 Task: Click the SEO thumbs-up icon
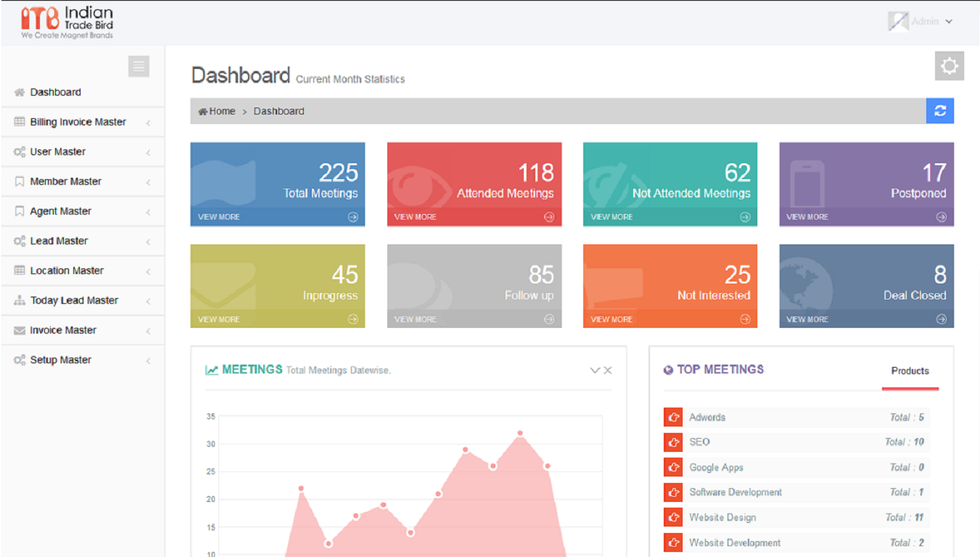tap(673, 442)
